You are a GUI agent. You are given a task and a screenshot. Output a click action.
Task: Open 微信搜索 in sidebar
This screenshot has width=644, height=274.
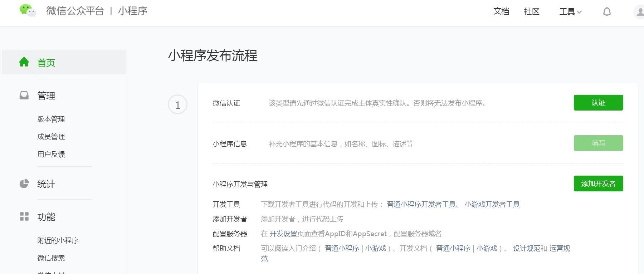point(51,258)
